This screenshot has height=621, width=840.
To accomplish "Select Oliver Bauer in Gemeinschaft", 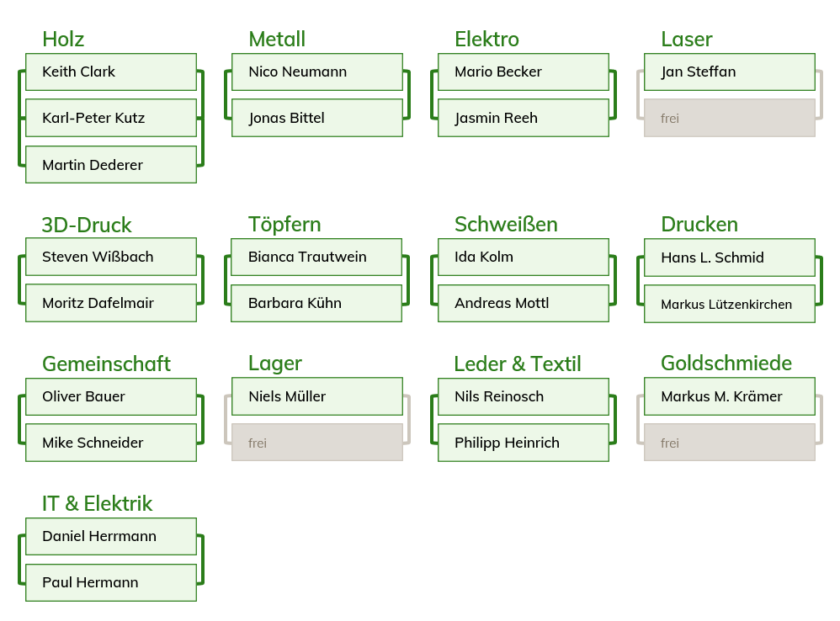I will click(x=111, y=396).
